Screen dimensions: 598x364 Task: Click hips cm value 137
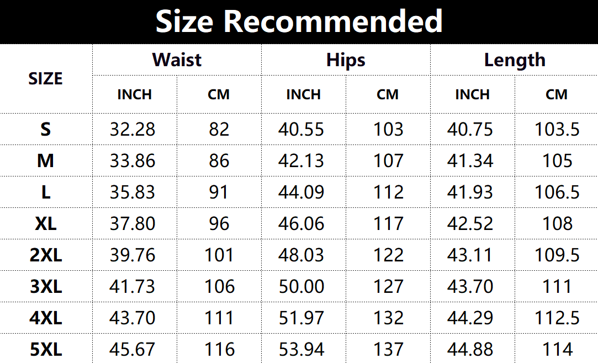coord(388,349)
